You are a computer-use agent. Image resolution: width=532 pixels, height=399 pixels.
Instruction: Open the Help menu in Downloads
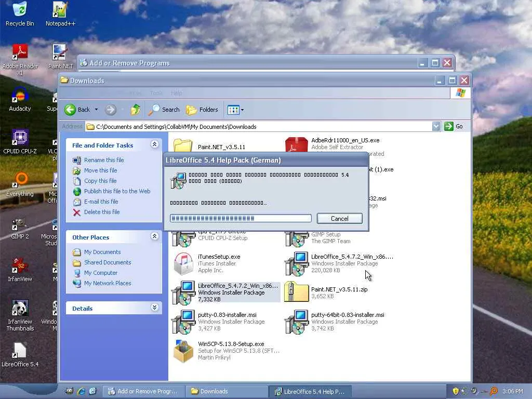click(x=176, y=93)
